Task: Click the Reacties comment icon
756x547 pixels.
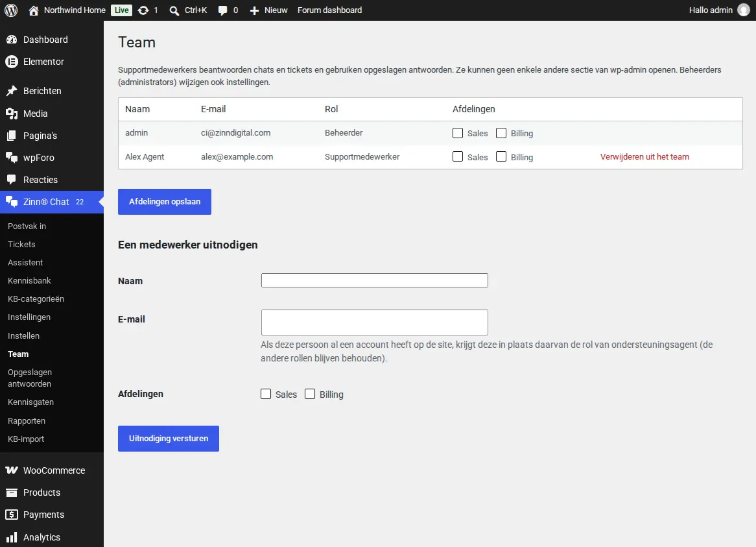Action: (x=12, y=180)
